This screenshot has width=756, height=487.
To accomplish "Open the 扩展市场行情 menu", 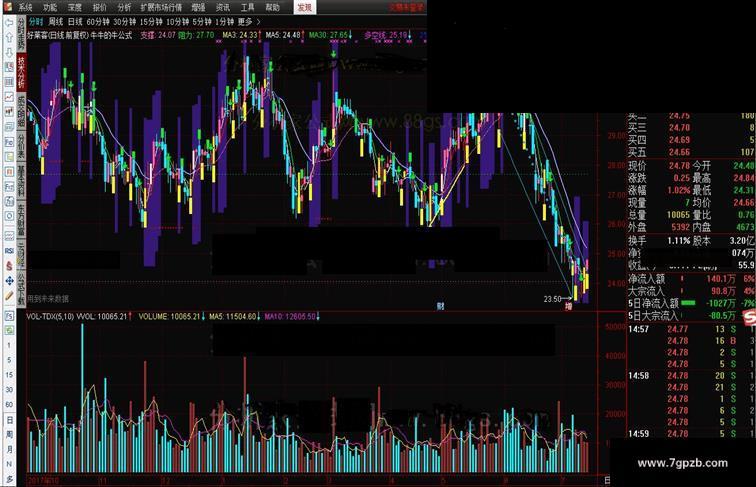I will click(x=162, y=7).
